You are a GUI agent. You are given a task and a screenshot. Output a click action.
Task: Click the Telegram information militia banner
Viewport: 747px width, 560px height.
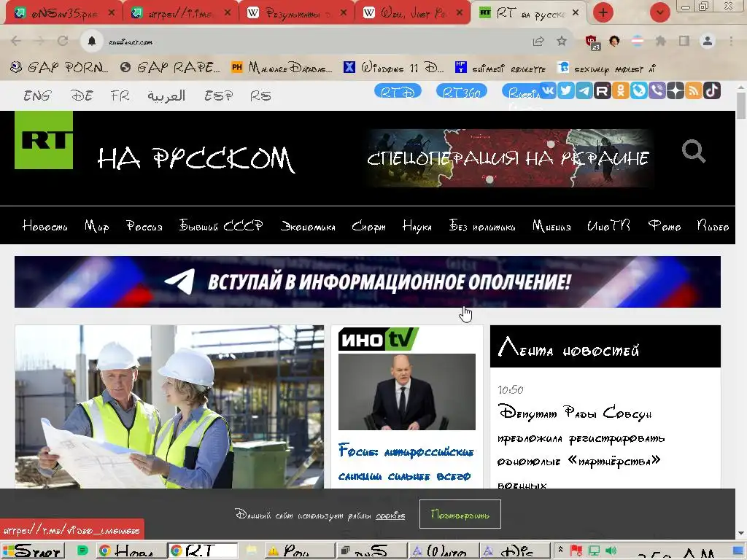[368, 282]
